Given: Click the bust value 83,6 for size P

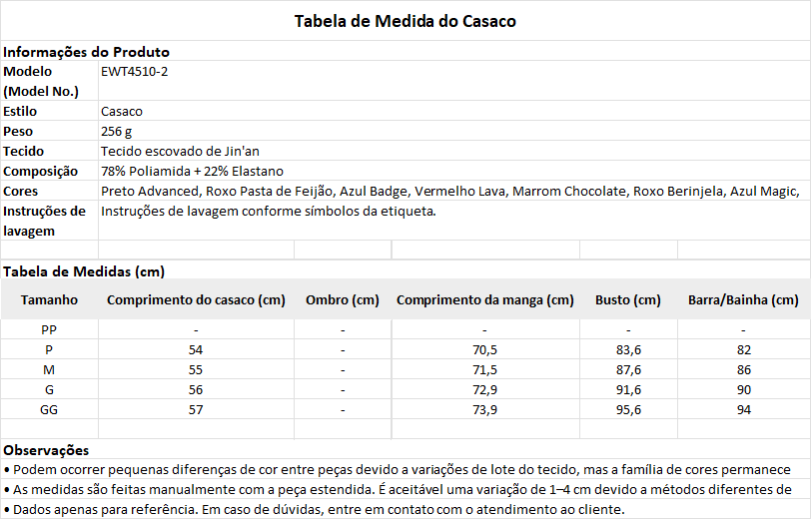Looking at the screenshot, I should 628,350.
